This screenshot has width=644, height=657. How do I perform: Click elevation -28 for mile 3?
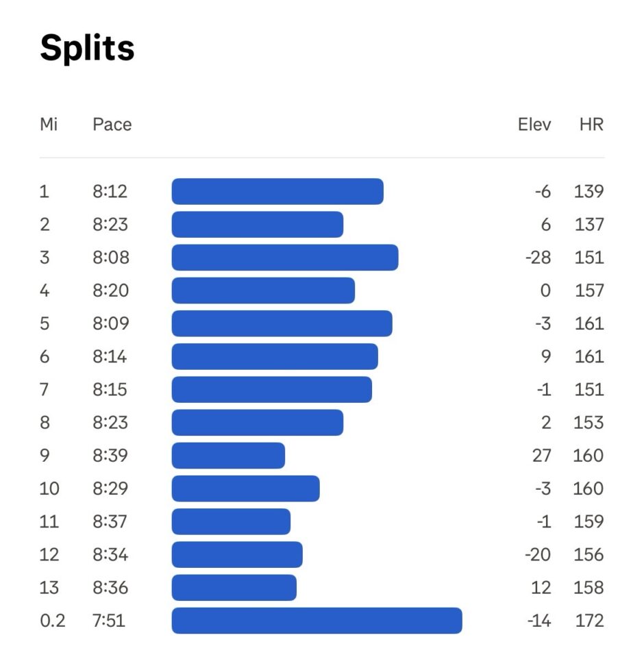point(538,258)
